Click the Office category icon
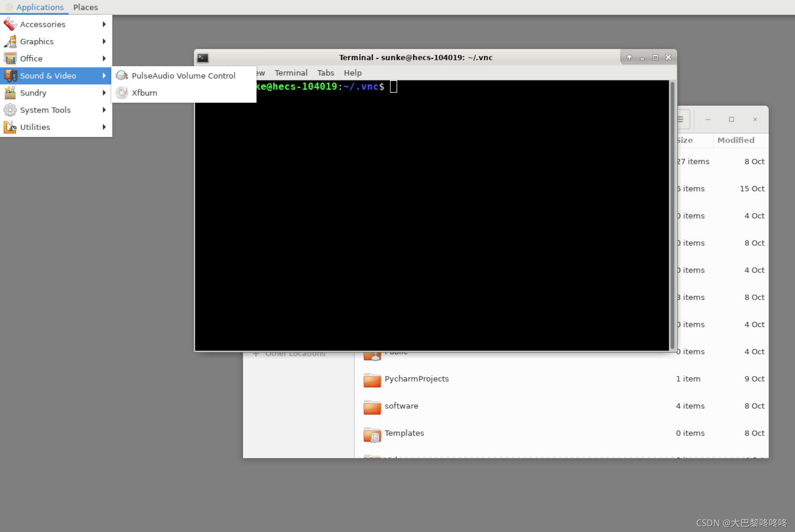 10,59
